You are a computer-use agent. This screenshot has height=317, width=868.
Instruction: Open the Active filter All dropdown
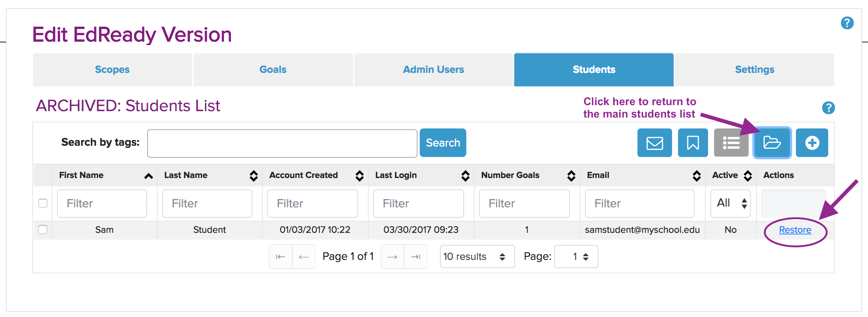[x=731, y=204]
